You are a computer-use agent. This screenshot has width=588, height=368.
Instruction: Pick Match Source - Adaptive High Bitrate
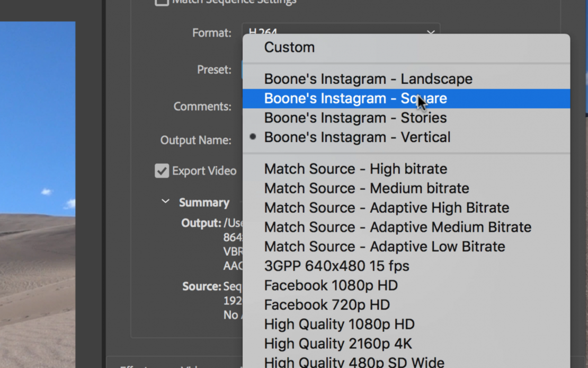(387, 208)
